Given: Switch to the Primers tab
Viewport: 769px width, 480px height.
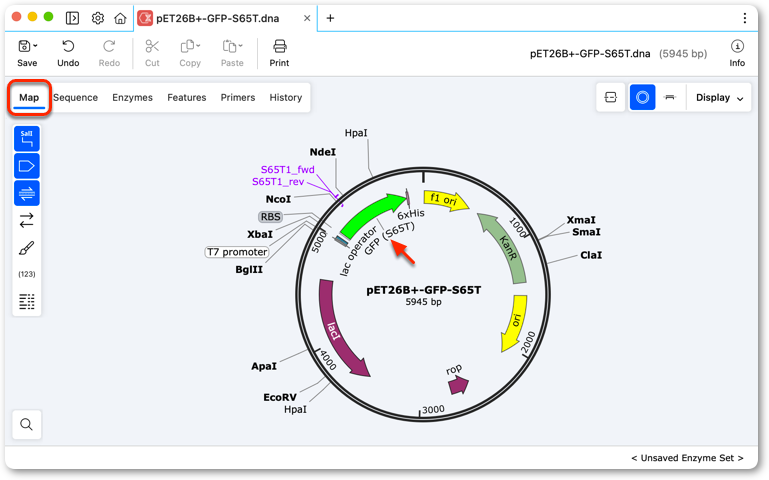Looking at the screenshot, I should click(x=238, y=98).
